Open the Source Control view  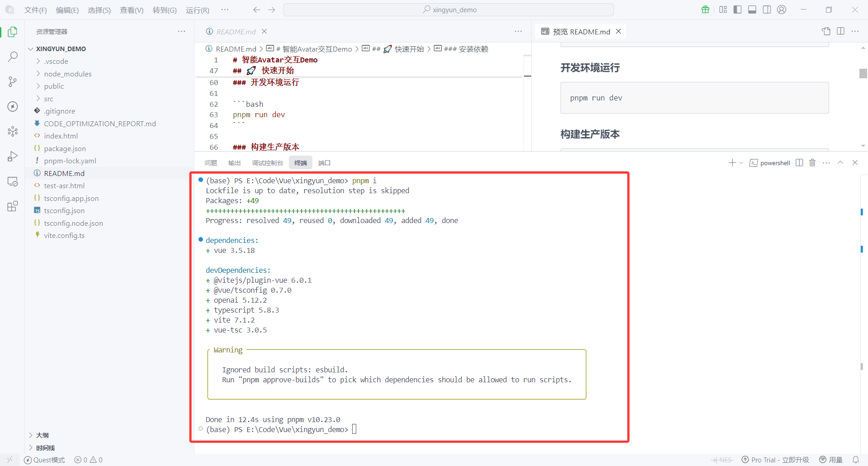click(13, 81)
